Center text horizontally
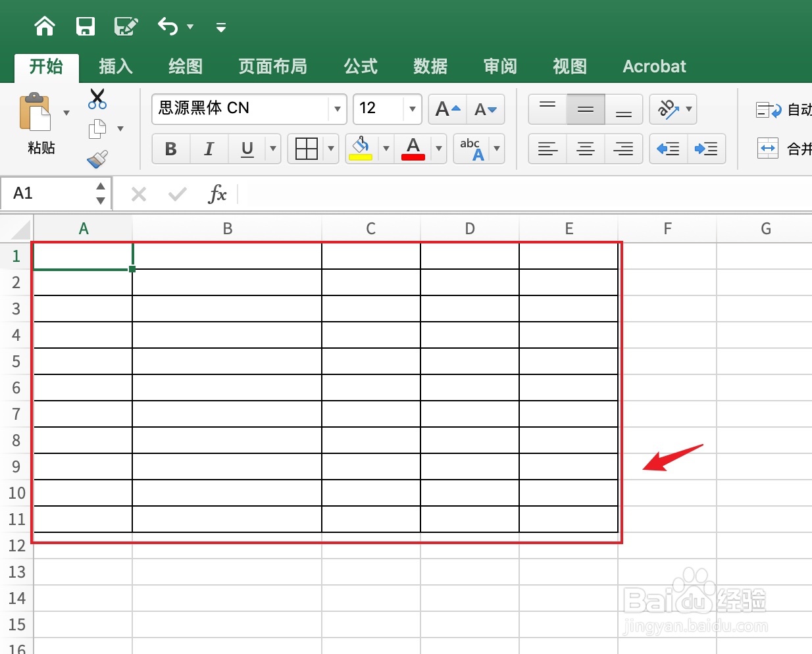This screenshot has width=812, height=654. (586, 149)
